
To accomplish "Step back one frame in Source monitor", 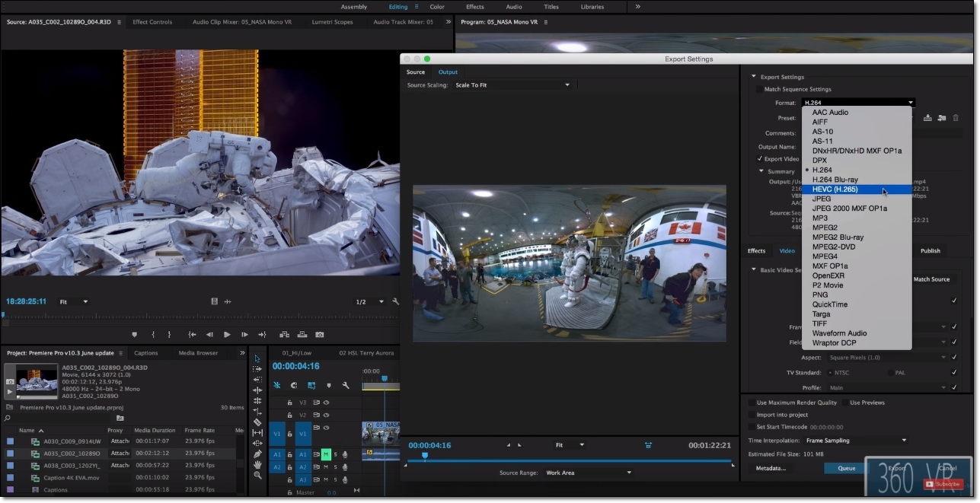I will [x=209, y=334].
